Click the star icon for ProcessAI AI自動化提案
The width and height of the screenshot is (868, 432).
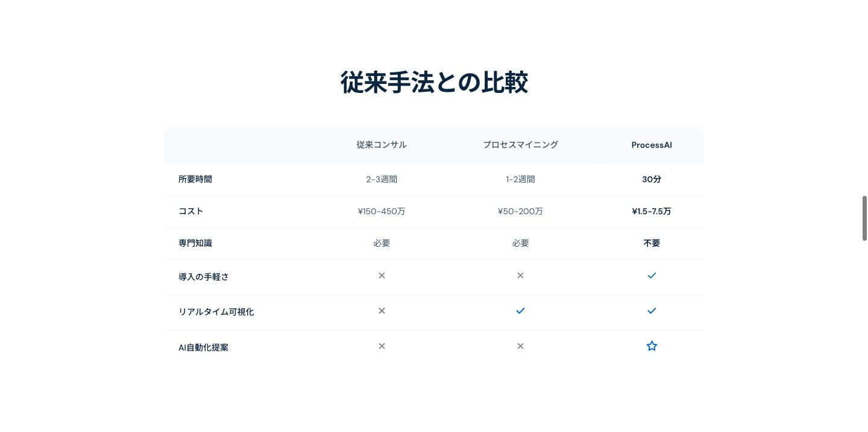652,346
